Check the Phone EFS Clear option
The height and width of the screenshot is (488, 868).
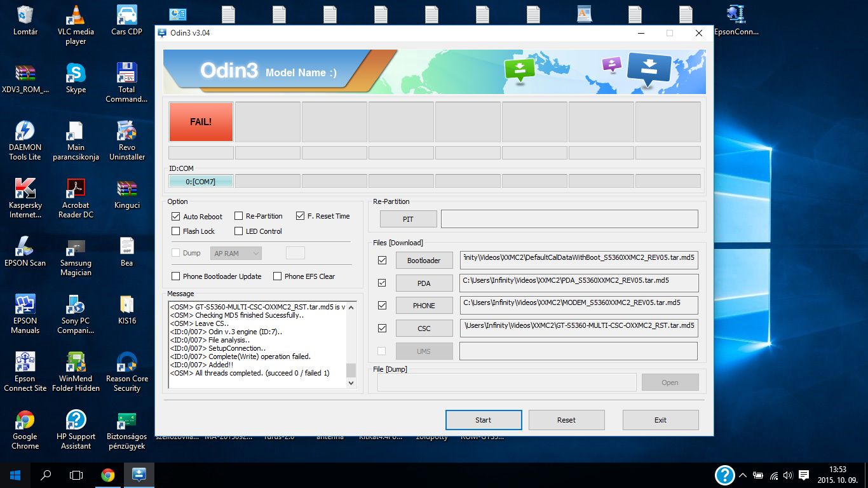[x=278, y=276]
